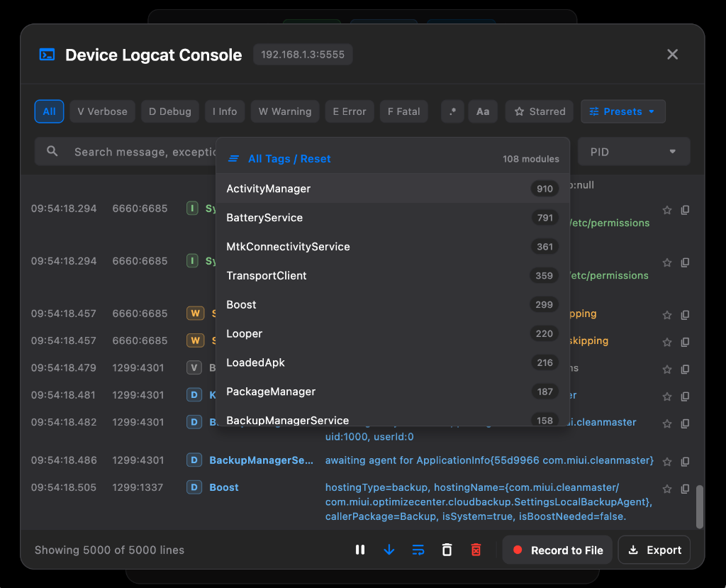This screenshot has width=726, height=588.
Task: Open the Presets dropdown
Action: tap(622, 111)
